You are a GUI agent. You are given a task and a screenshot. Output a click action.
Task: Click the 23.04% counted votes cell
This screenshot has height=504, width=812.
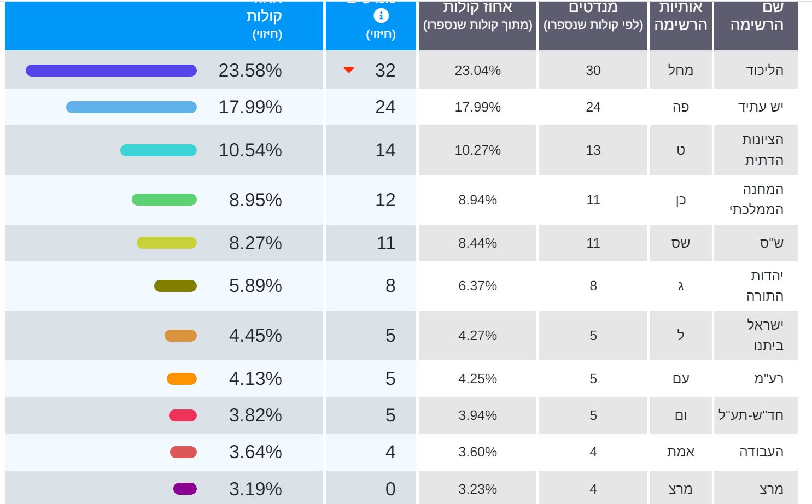click(478, 71)
